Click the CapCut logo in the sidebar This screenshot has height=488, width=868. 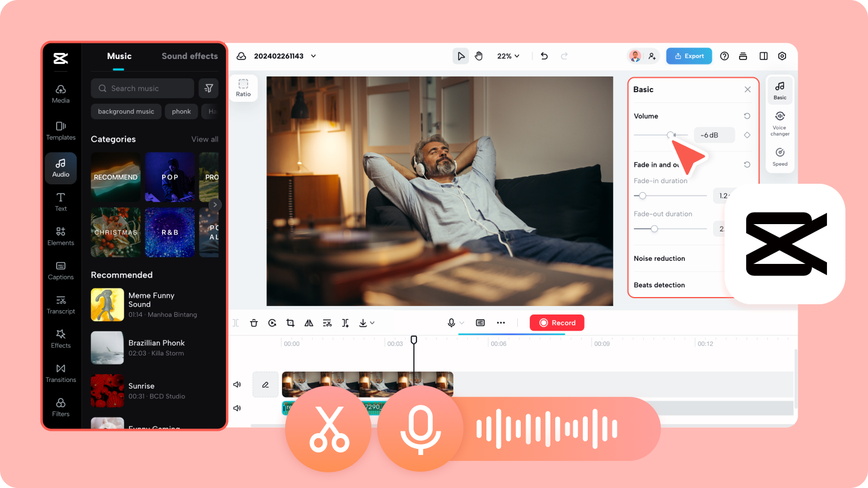point(60,58)
